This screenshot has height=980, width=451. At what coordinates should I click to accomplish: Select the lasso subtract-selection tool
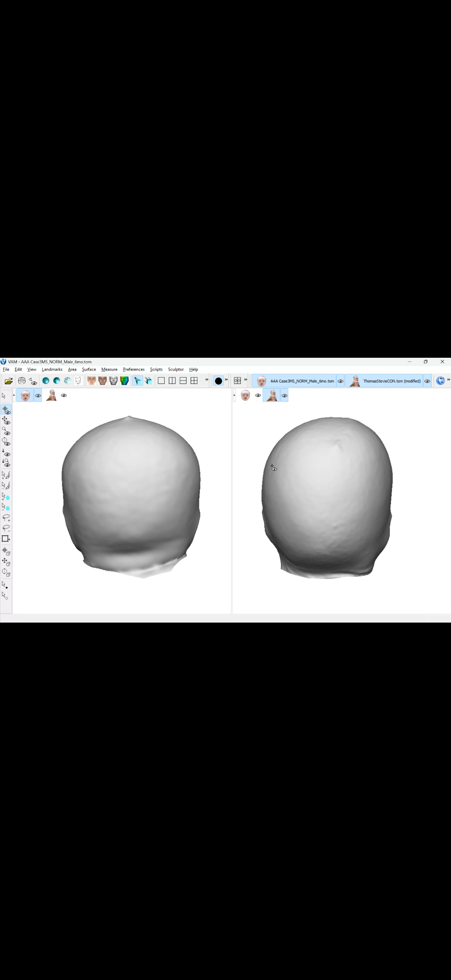point(6,528)
